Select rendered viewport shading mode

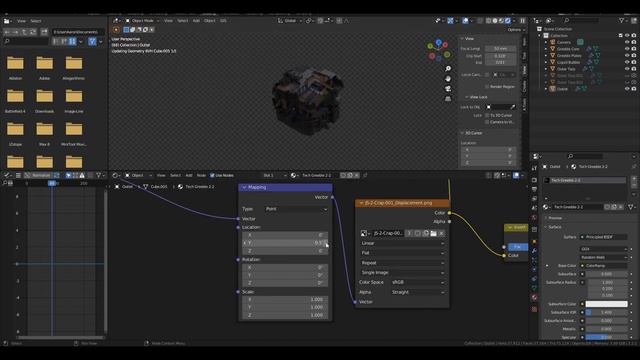click(x=508, y=21)
